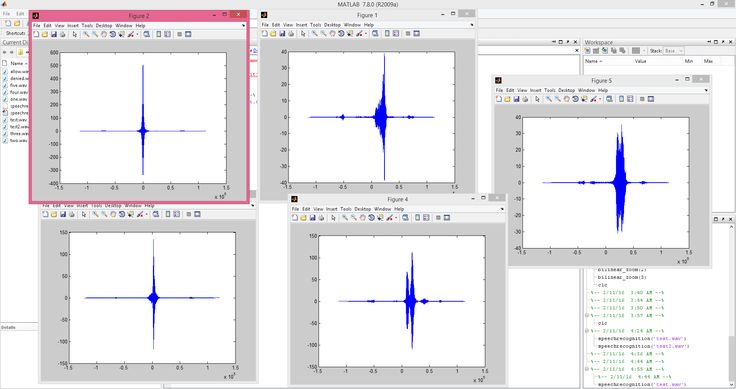
Task: Click the New Figure icon in Figure 2
Action: 36,34
